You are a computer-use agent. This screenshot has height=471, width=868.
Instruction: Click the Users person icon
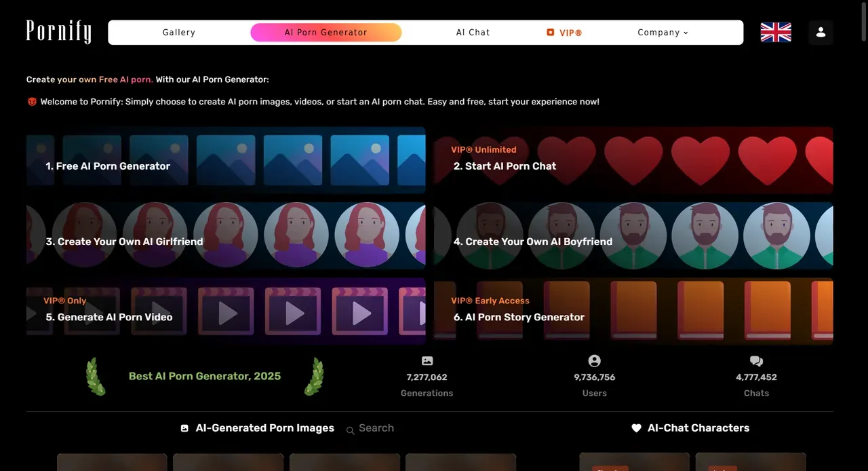(595, 361)
